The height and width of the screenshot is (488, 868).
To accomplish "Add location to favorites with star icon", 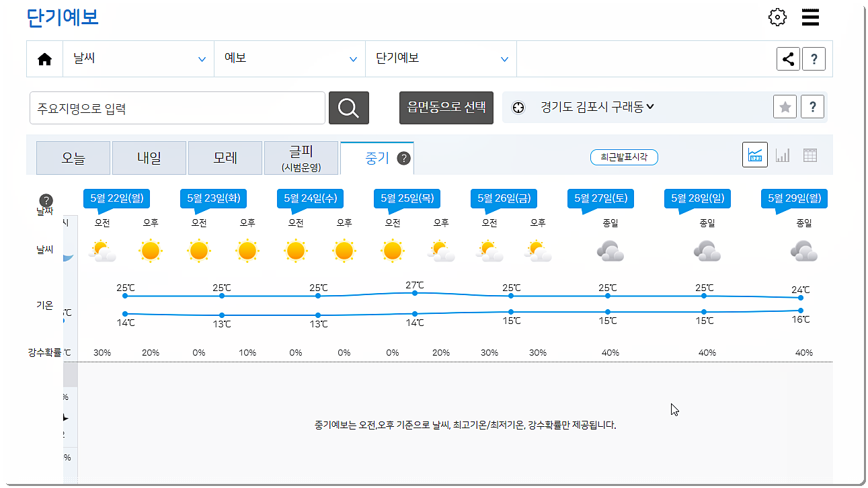I will 785,107.
